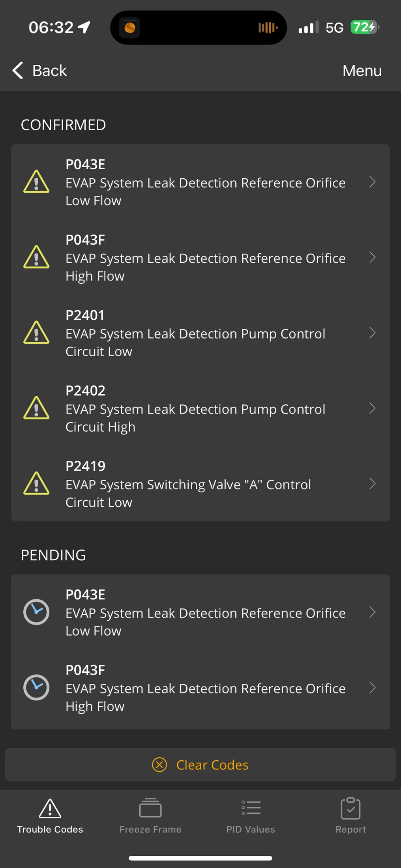Image resolution: width=401 pixels, height=868 pixels.
Task: Open the Menu in top bar
Action: 362,71
